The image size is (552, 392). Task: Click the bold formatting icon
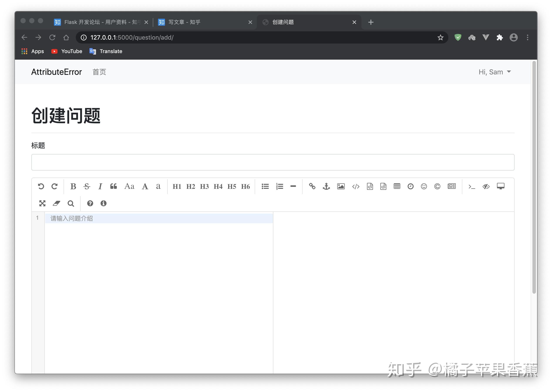click(x=73, y=186)
